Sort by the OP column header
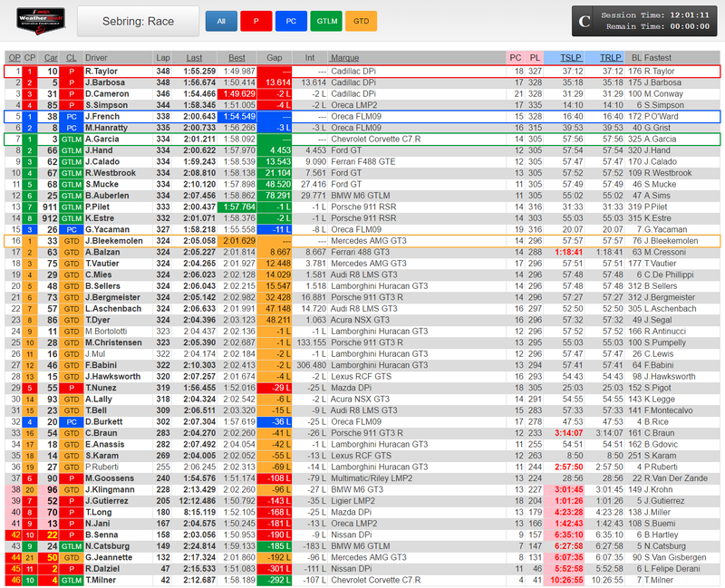 14,58
